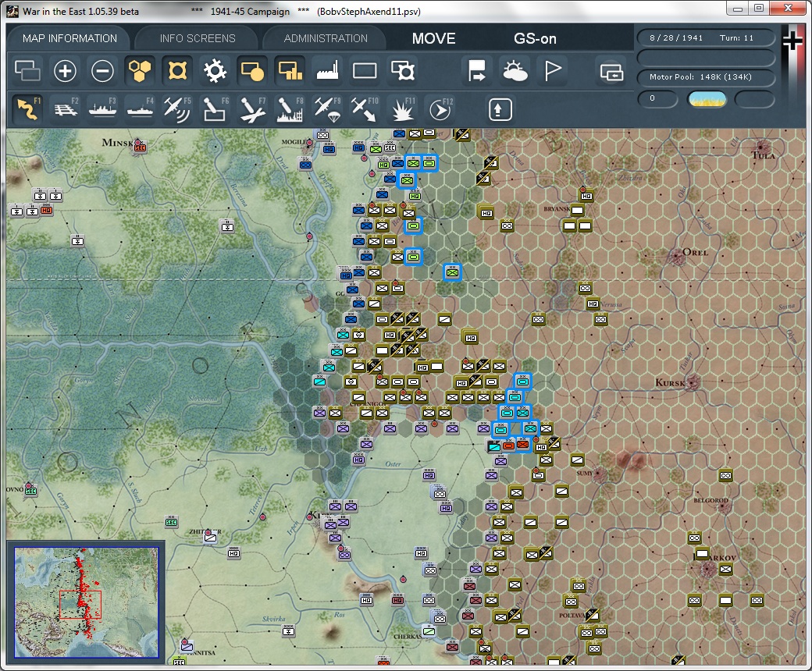This screenshot has width=812, height=671.
Task: Zoom in the map with plus icon
Action: [65, 70]
